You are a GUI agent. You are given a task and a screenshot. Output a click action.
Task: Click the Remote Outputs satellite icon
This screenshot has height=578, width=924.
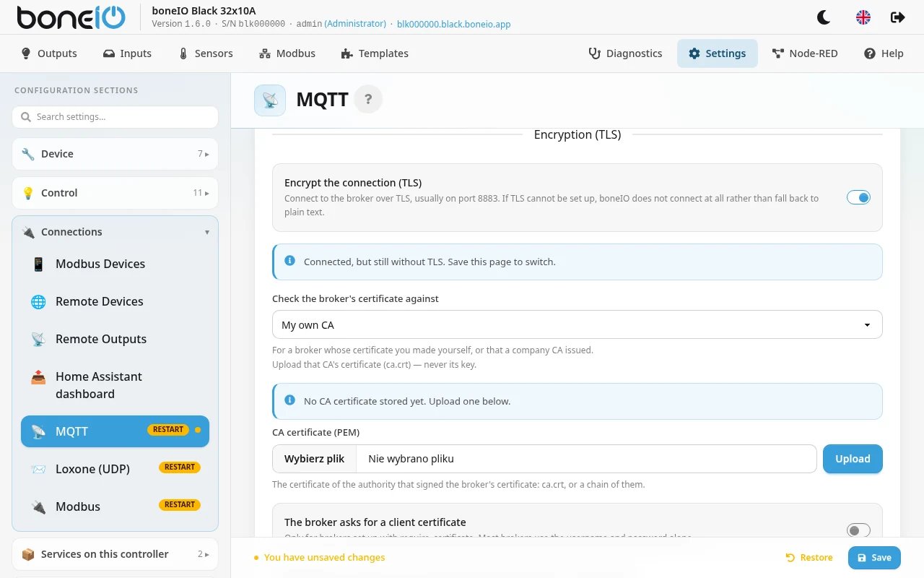point(38,339)
